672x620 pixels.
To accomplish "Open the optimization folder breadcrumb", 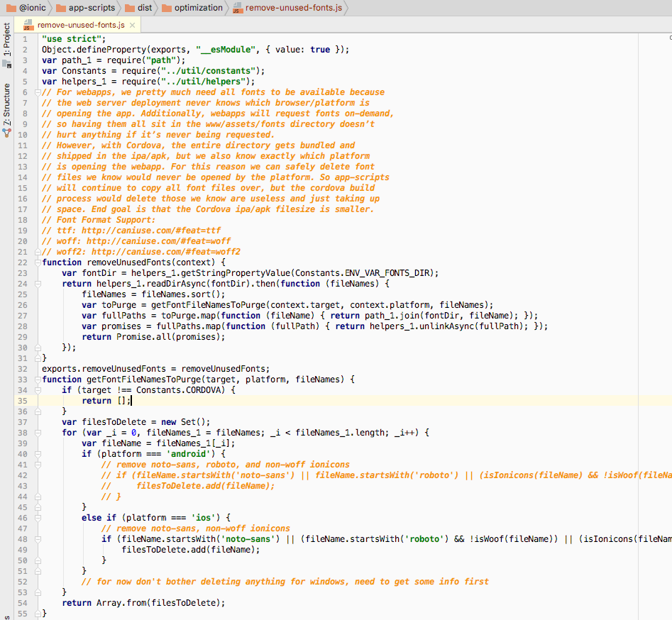I will 192,8.
